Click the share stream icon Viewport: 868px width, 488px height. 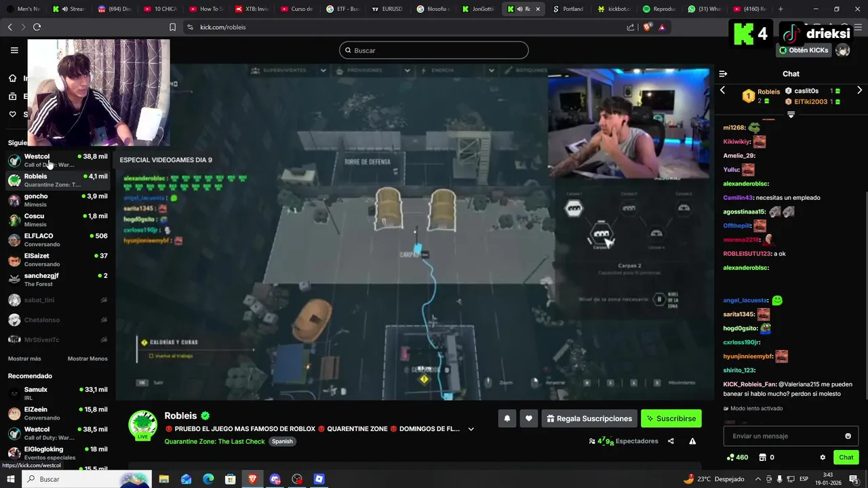[x=671, y=441]
